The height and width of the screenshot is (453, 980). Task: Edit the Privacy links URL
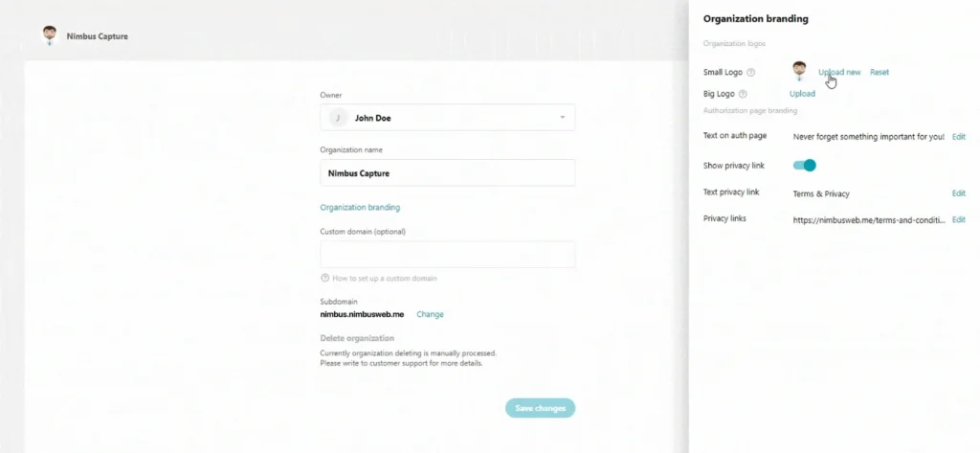pyautogui.click(x=959, y=219)
